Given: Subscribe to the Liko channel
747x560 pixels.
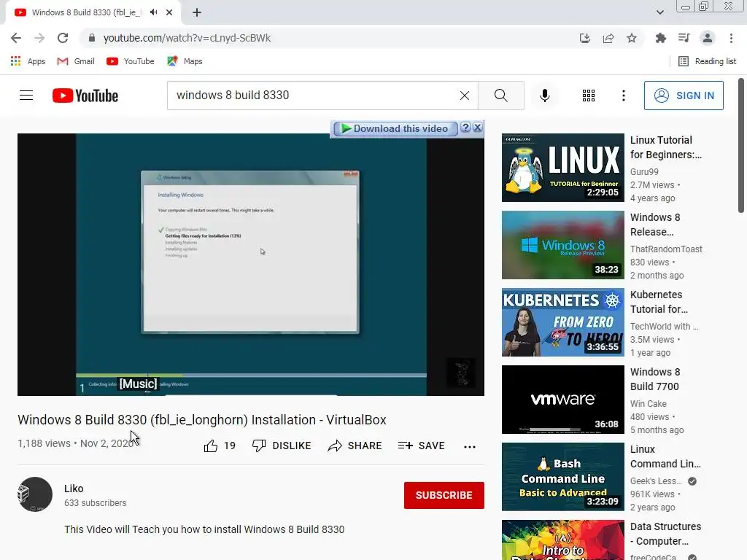Looking at the screenshot, I should click(x=444, y=495).
